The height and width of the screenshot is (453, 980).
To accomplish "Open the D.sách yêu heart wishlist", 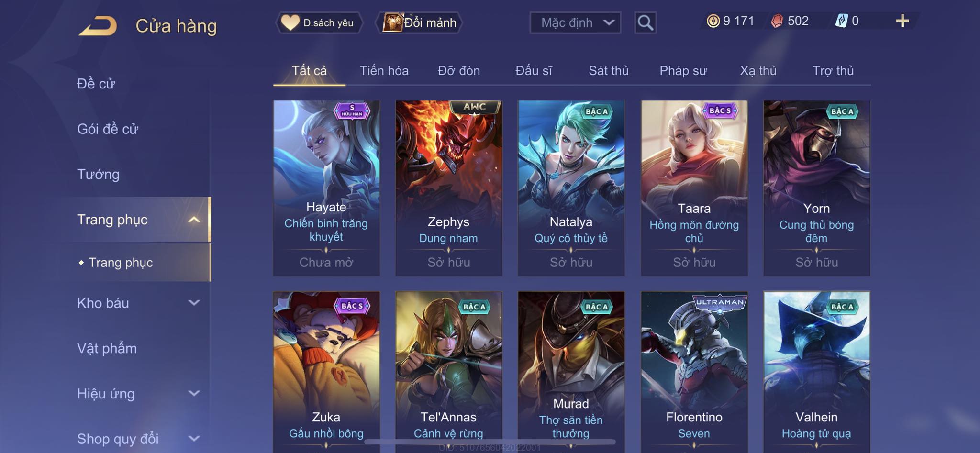I will tap(319, 22).
